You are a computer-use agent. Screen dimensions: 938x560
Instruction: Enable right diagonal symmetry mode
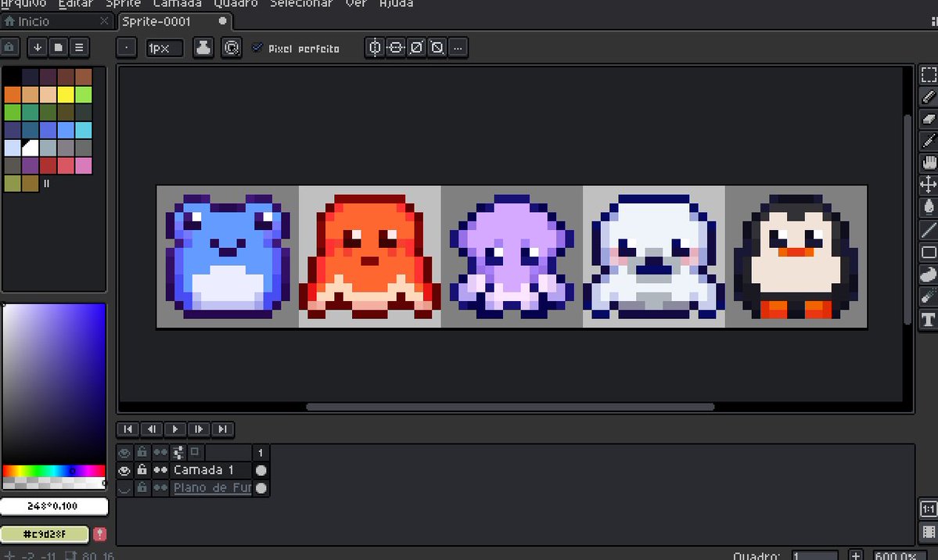pyautogui.click(x=416, y=47)
